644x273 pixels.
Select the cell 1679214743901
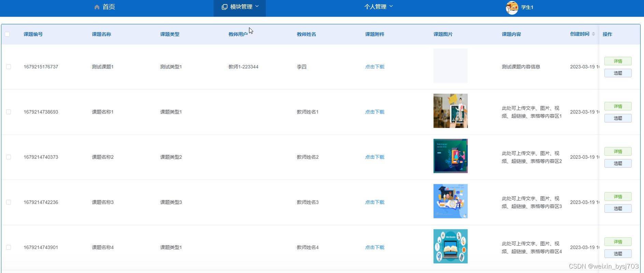click(x=41, y=247)
